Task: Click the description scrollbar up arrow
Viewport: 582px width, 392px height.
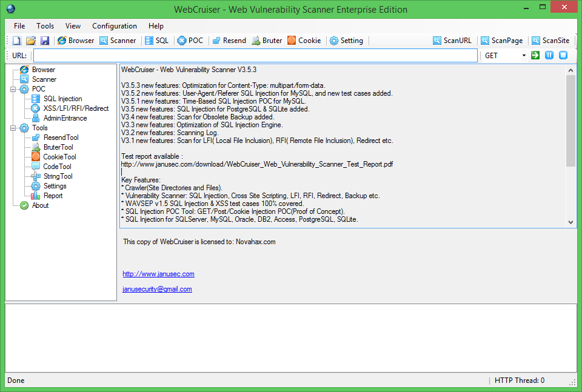Action: click(x=571, y=70)
